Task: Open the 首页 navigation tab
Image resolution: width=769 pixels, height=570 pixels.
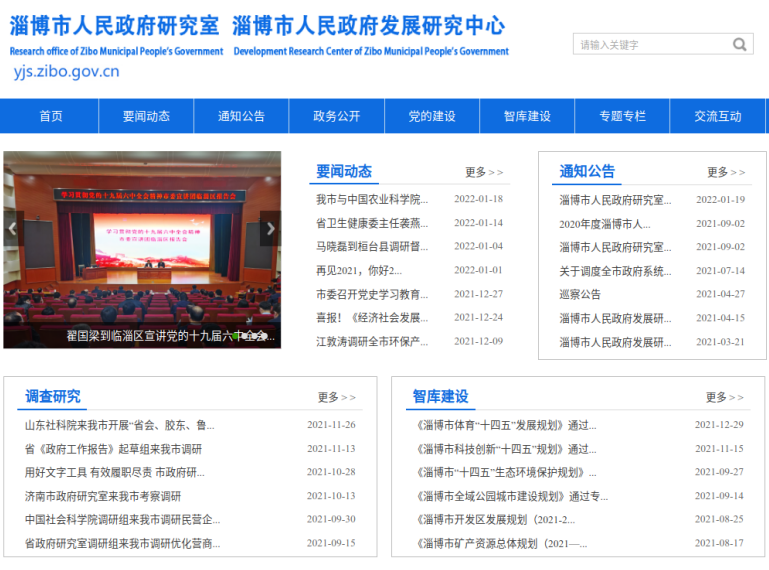Action: [51, 116]
